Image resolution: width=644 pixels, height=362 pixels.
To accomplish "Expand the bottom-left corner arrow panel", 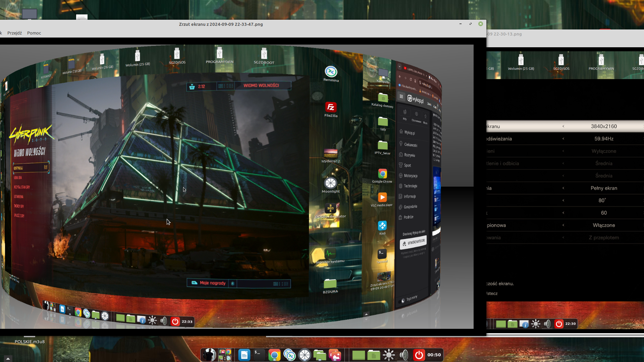I will [x=8, y=358].
